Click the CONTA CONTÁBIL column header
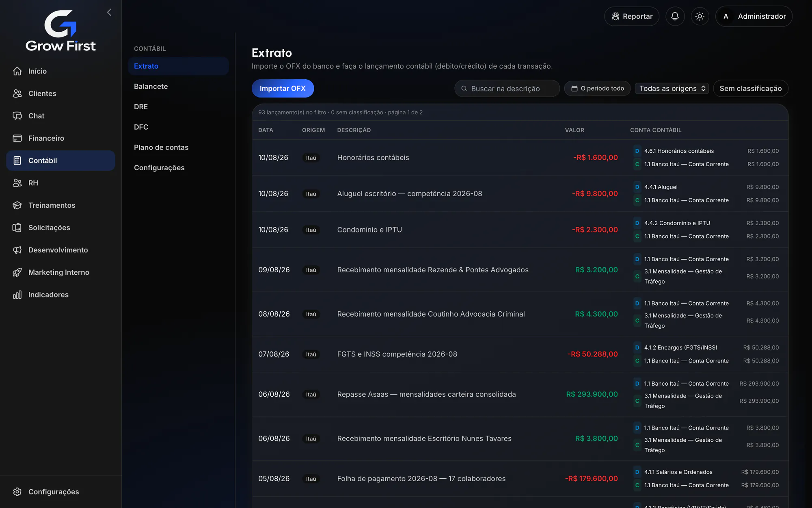 tap(656, 130)
